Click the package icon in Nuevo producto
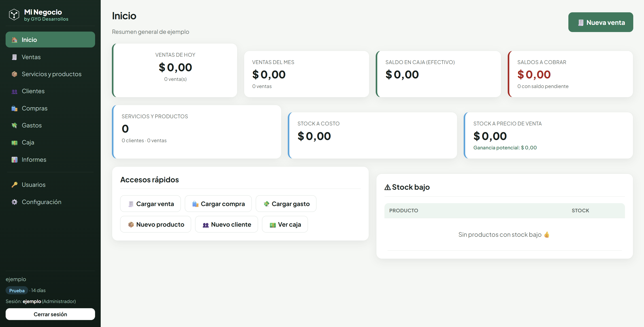This screenshot has height=327, width=644. click(131, 224)
